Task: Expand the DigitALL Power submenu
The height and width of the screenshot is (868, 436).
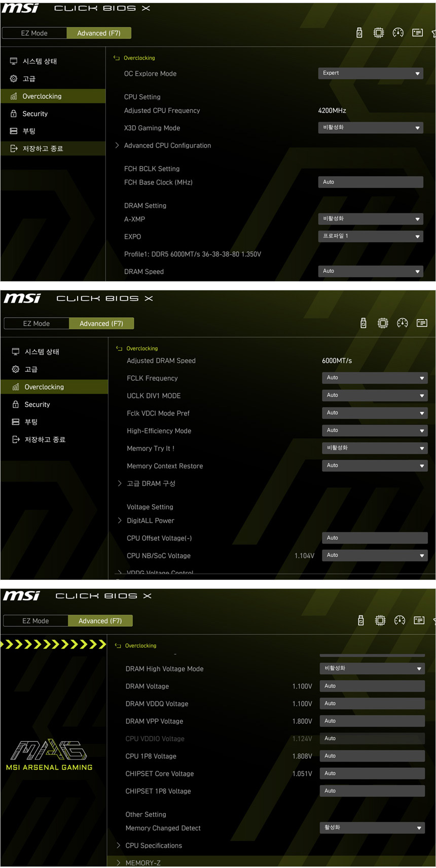Action: pyautogui.click(x=150, y=520)
